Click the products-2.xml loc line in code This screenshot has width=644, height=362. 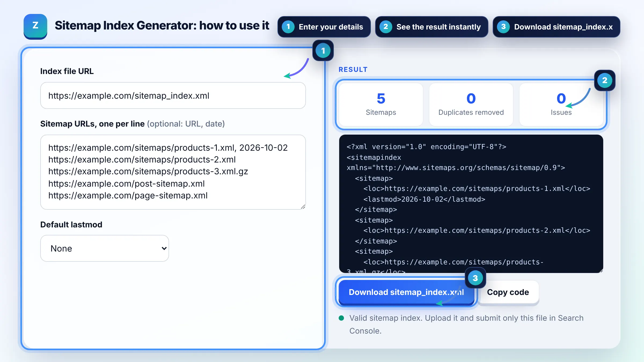pos(477,230)
